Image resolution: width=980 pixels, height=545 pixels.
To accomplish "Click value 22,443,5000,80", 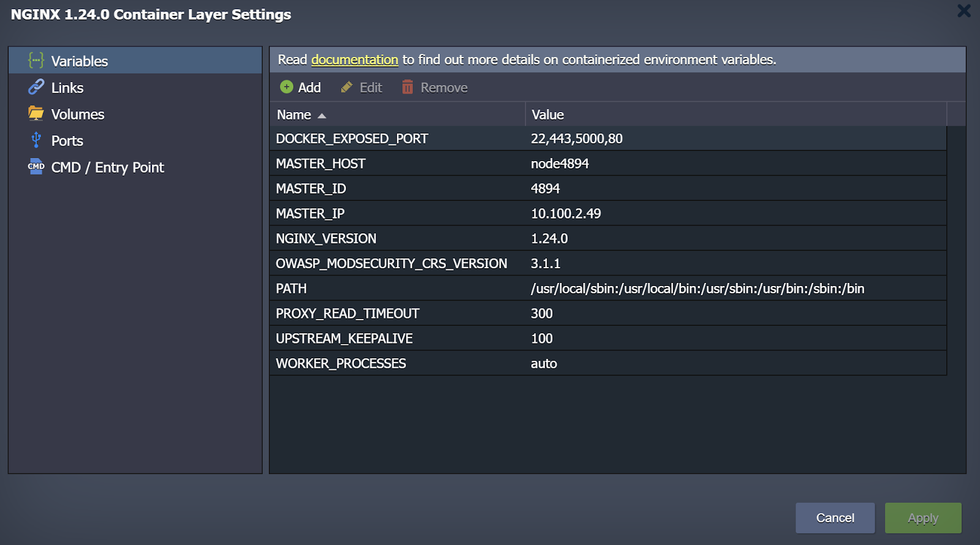I will click(576, 138).
